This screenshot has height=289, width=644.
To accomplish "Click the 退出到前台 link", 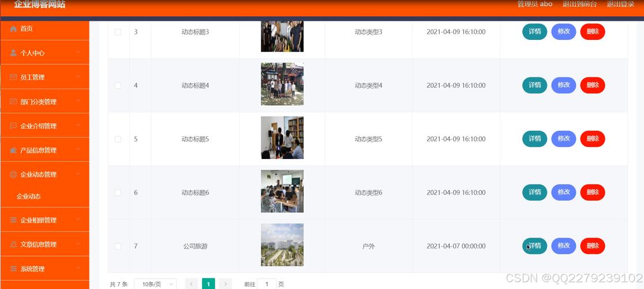I will (579, 4).
